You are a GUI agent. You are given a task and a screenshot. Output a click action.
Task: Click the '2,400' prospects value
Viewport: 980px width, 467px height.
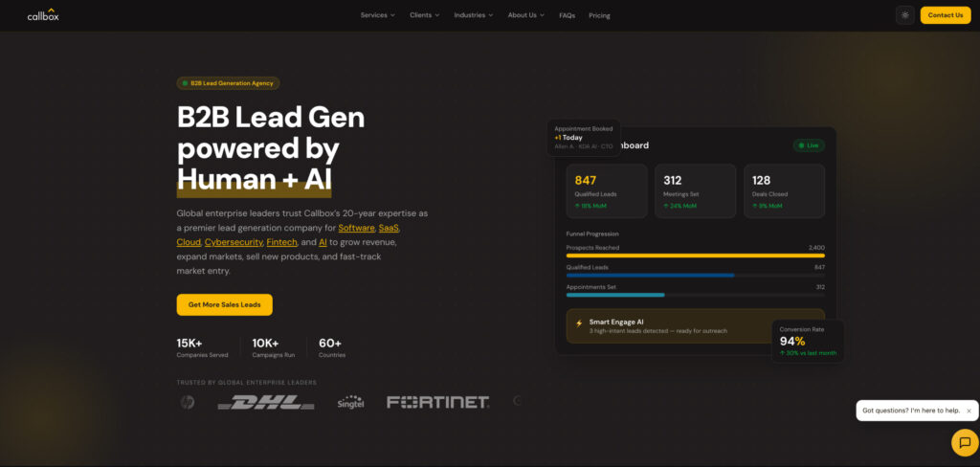pos(816,248)
